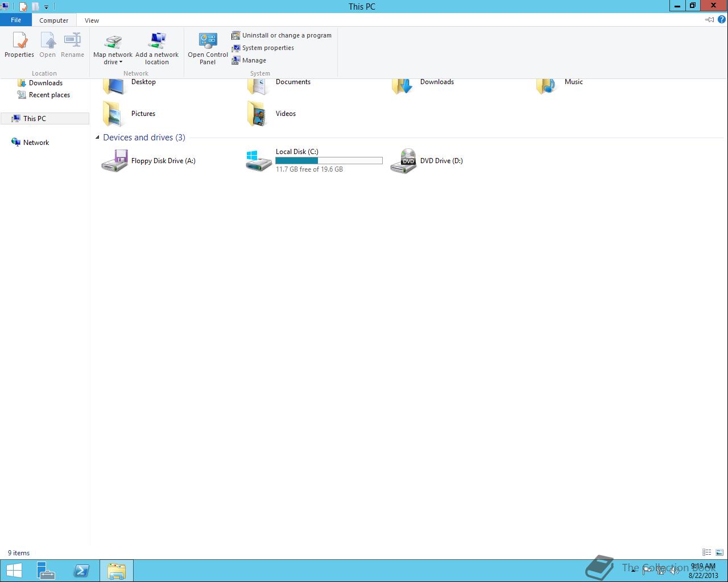The image size is (728, 582).
Task: Switch to details view icon in status bar
Action: (x=706, y=552)
